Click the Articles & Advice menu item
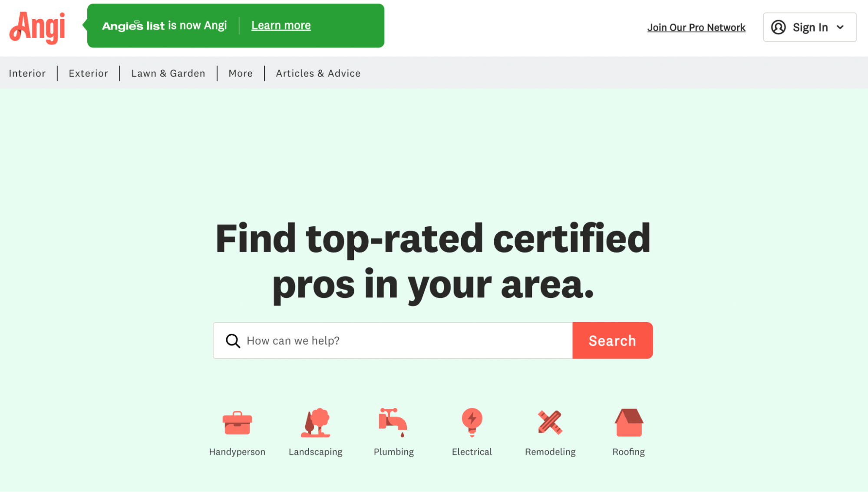Screen dimensions: 868x492 tap(318, 73)
